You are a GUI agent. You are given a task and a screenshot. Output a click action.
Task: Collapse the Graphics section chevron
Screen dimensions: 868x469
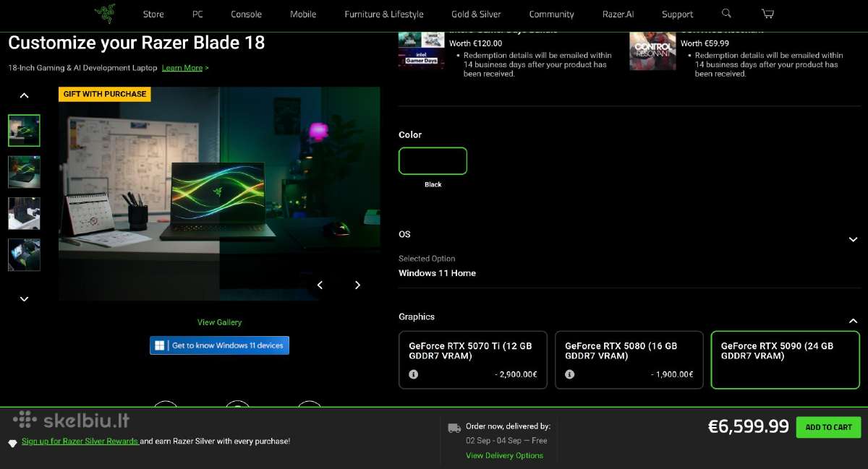[853, 321]
